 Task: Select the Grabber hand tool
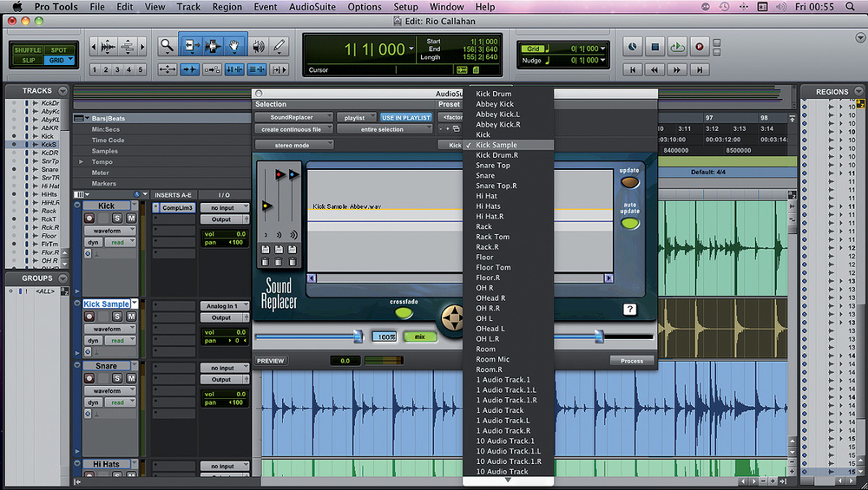coord(234,47)
